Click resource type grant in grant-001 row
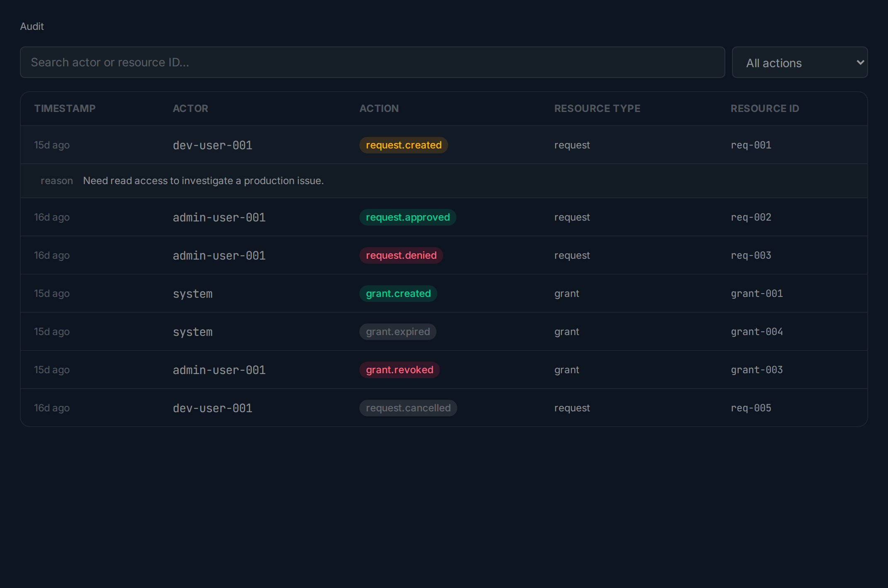The width and height of the screenshot is (888, 588). click(566, 294)
